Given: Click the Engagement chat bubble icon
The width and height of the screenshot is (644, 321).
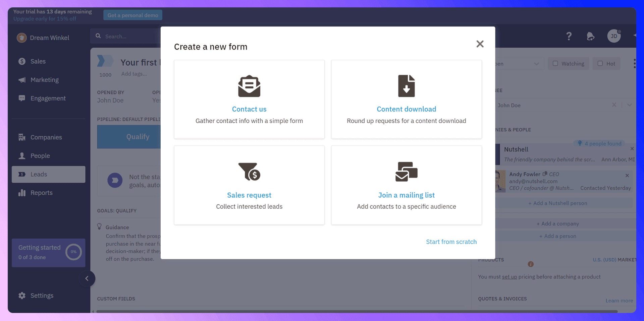Looking at the screenshot, I should coord(22,98).
